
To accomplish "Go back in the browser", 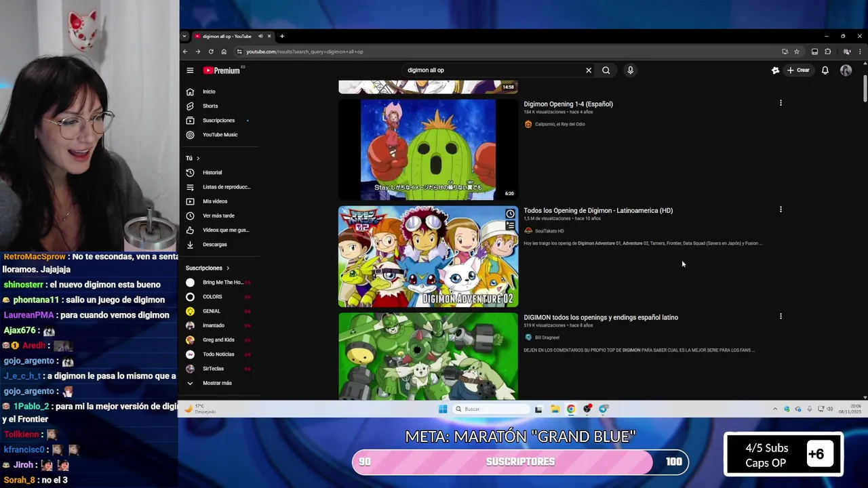I will click(185, 52).
